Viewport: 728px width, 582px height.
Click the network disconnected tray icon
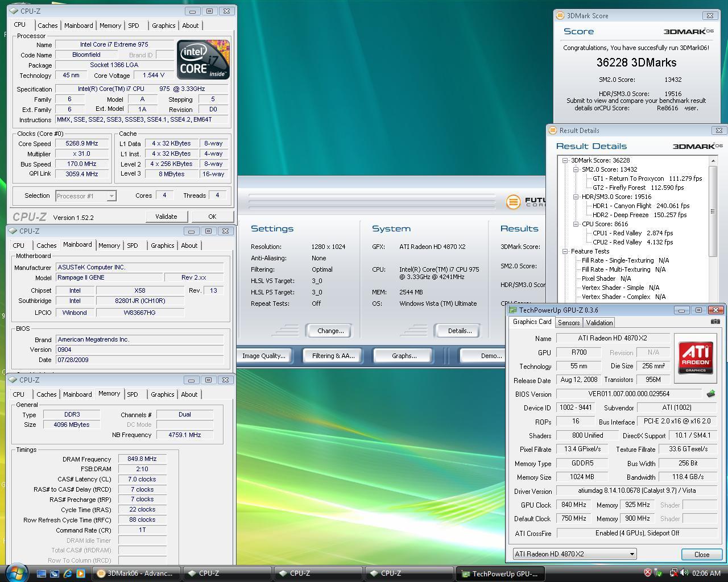pyautogui.click(x=673, y=573)
